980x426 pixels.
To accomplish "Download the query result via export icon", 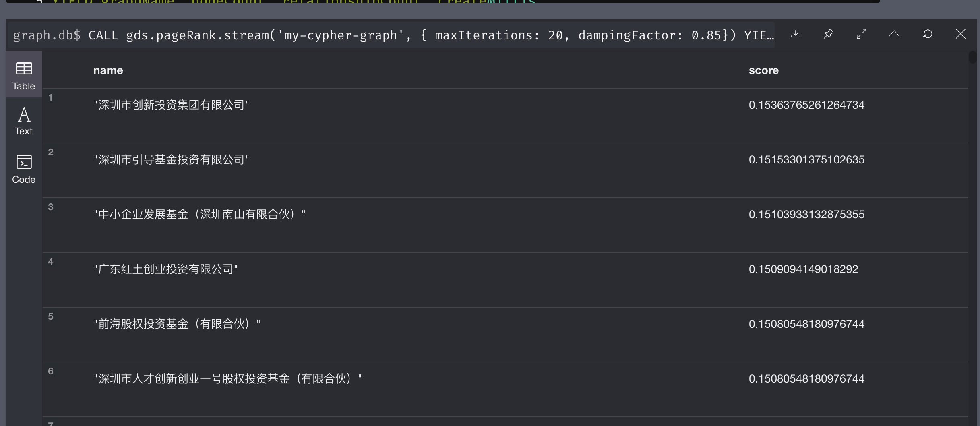I will pos(795,34).
